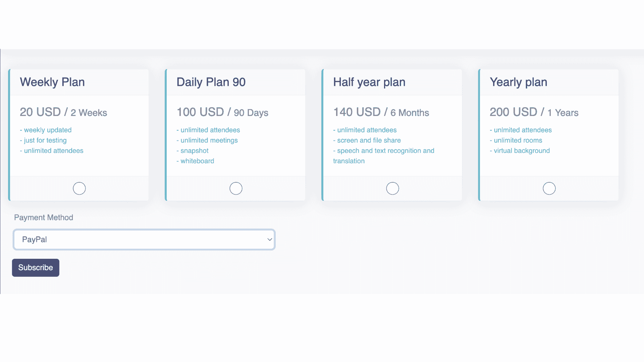Click the Payment Method label
This screenshot has width=644, height=362.
click(x=43, y=217)
